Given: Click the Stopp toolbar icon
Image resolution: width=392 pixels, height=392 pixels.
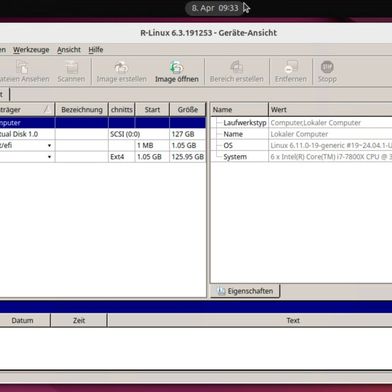Looking at the screenshot, I should click(x=327, y=67).
